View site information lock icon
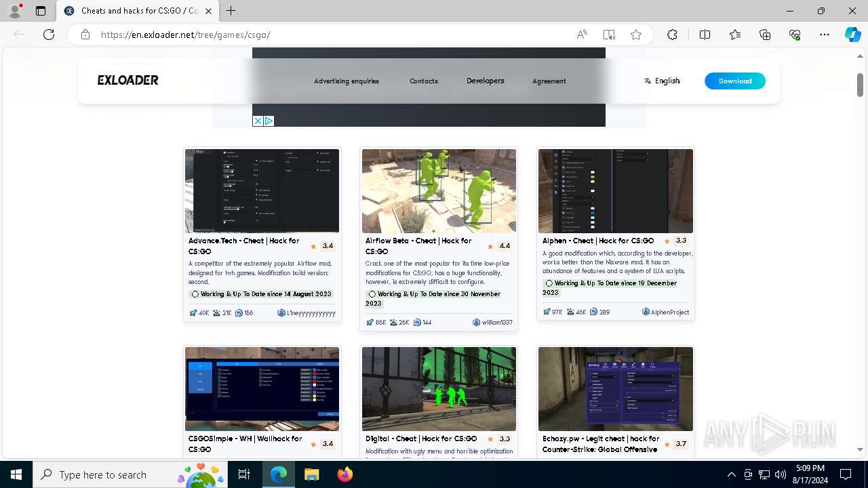Viewport: 868px width, 488px height. [85, 35]
